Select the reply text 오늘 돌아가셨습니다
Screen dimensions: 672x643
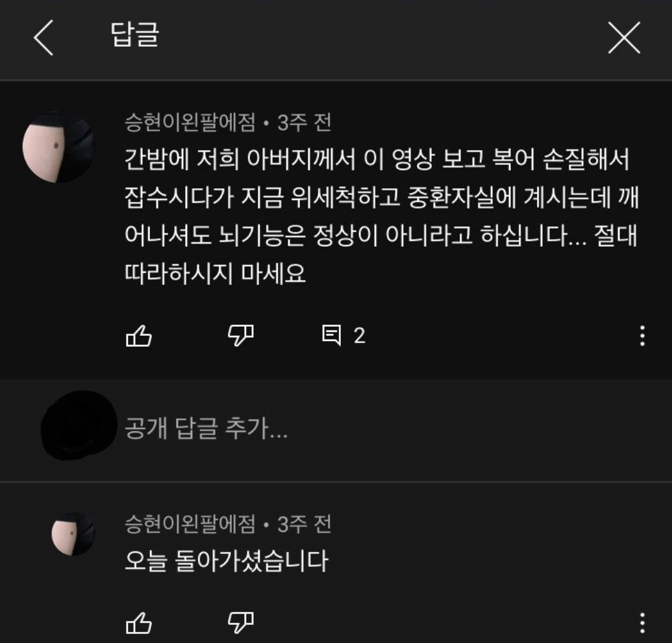[227, 561]
